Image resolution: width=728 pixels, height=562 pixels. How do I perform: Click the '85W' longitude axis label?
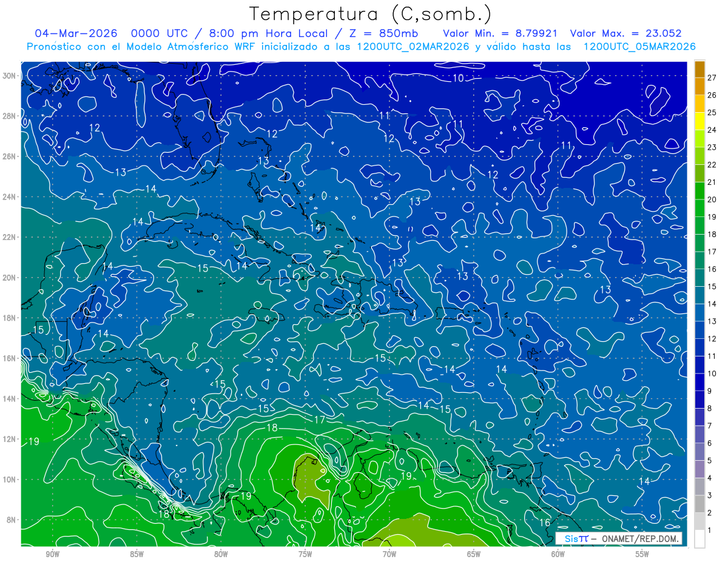click(136, 554)
